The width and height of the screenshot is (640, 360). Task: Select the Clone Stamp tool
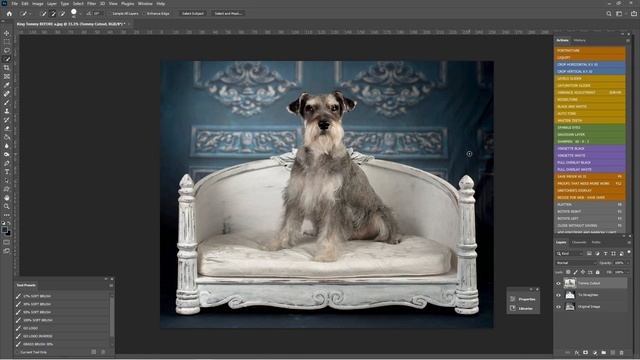click(x=7, y=111)
